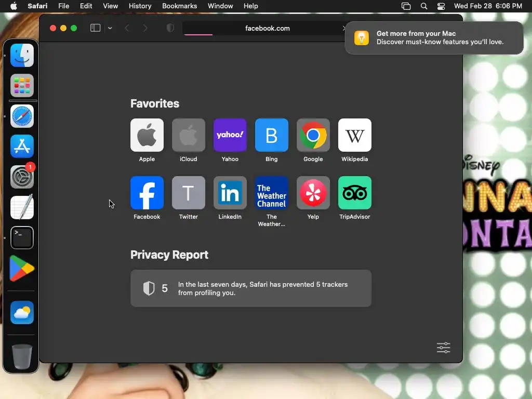
Task: Open Terminal from the Dock
Action: tap(22, 237)
